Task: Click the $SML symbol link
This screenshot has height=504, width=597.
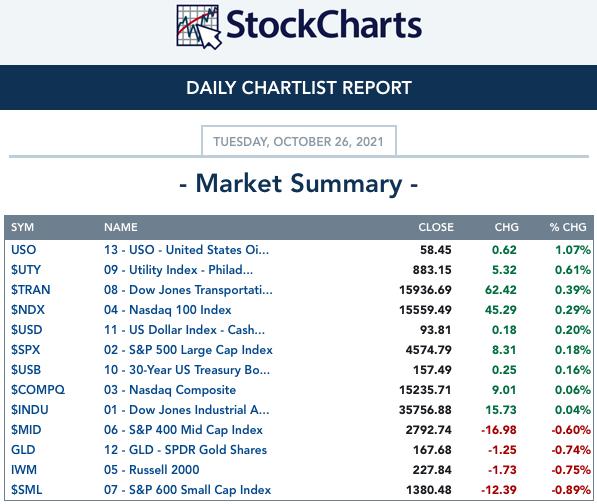Action: [26, 490]
